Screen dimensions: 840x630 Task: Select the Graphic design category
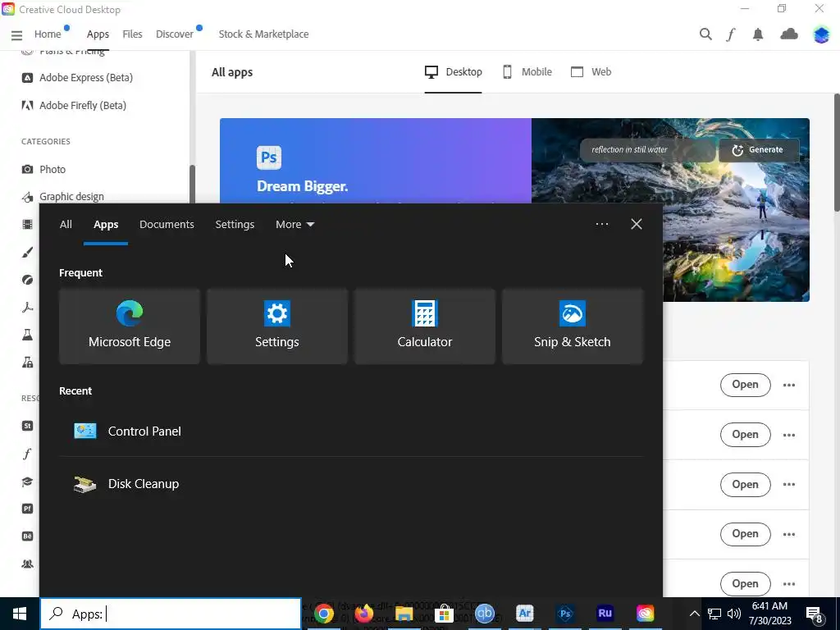coord(62,197)
